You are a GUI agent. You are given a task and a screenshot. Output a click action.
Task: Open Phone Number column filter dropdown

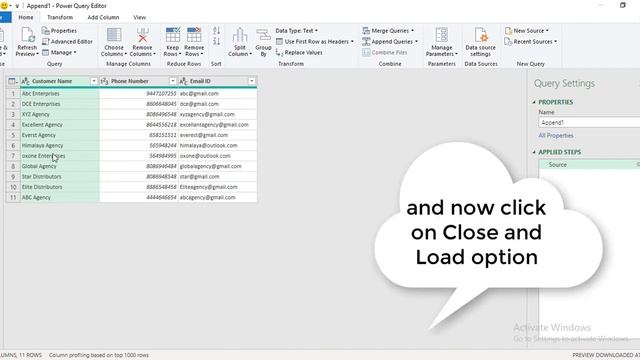[173, 81]
